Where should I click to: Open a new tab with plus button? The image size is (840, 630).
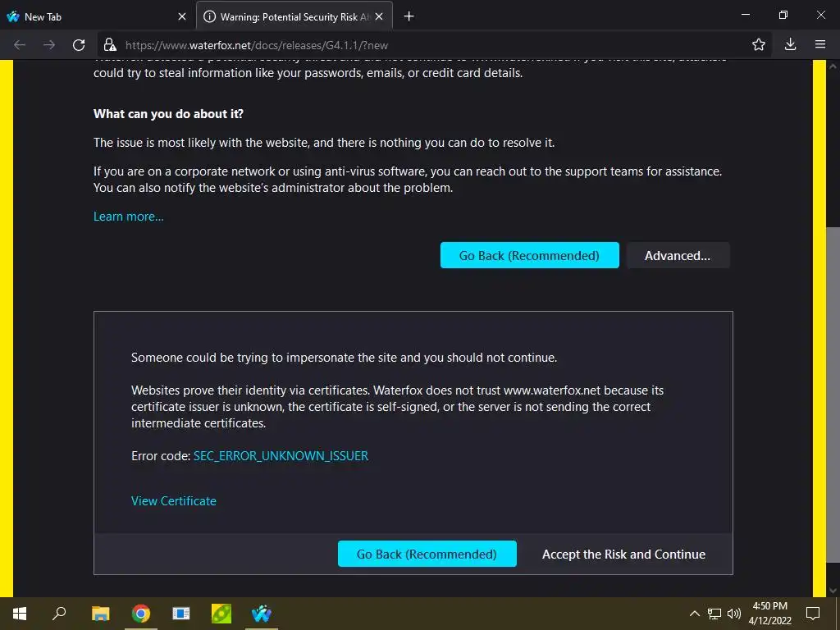pos(409,16)
